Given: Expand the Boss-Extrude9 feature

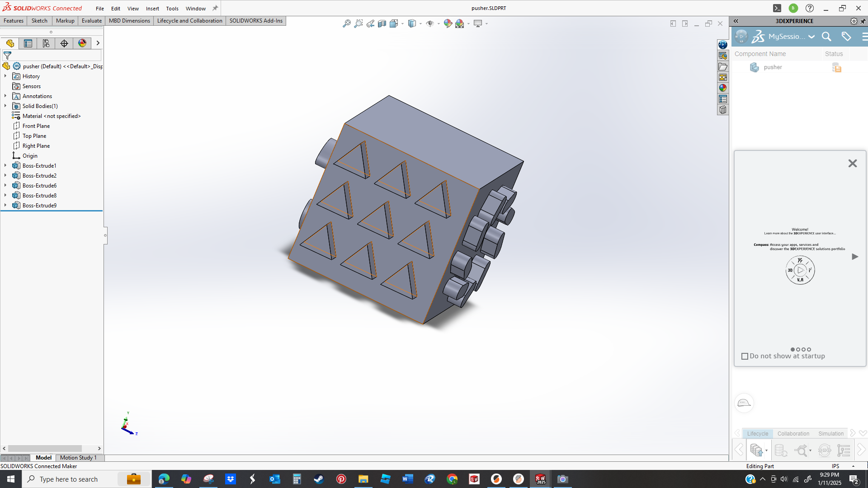Looking at the screenshot, I should [5, 206].
